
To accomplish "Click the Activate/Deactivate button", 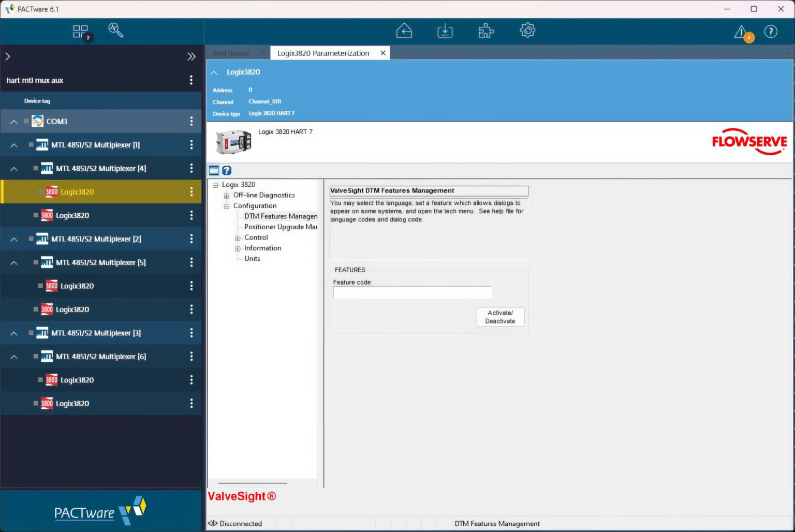I will [x=500, y=317].
